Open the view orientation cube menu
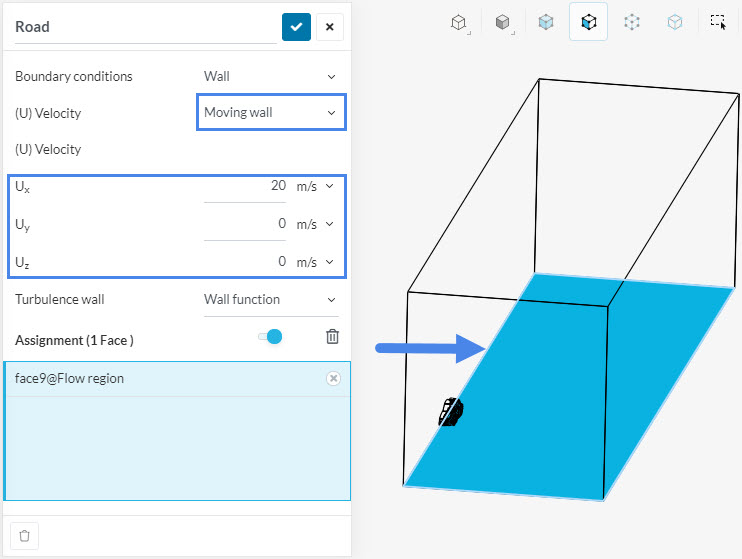 [459, 23]
